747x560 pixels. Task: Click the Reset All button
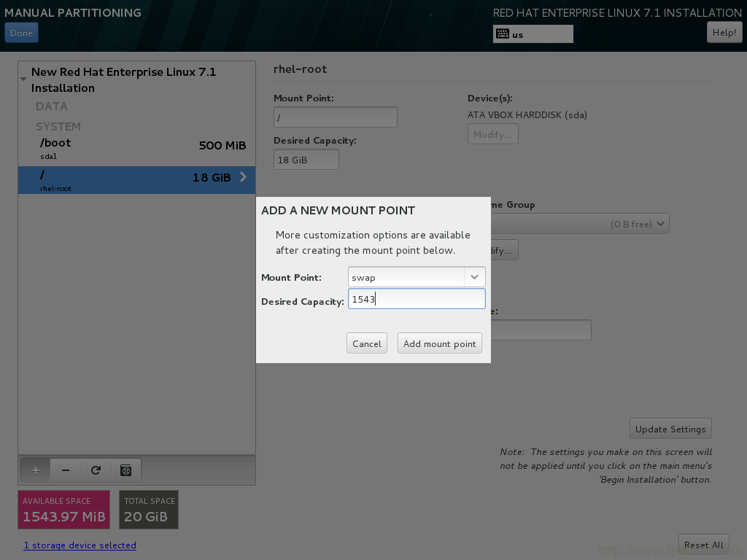tap(704, 545)
